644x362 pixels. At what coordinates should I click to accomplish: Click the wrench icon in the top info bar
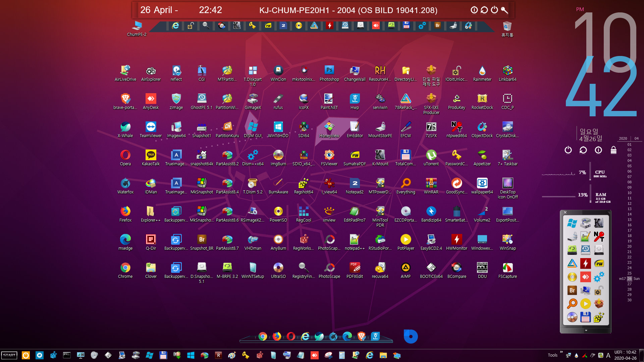[504, 10]
